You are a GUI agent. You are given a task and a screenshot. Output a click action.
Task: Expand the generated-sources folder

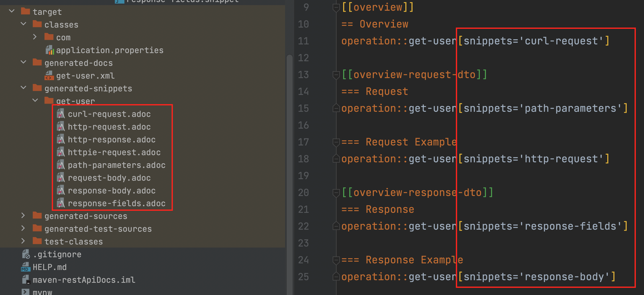pos(23,216)
